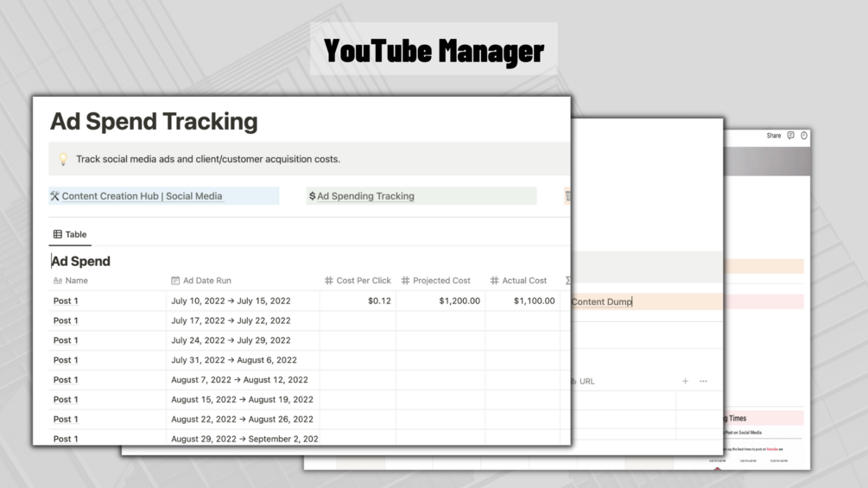Click the dollar icon beside Ad Spending Tracking
Image resolution: width=868 pixels, height=488 pixels.
(312, 196)
